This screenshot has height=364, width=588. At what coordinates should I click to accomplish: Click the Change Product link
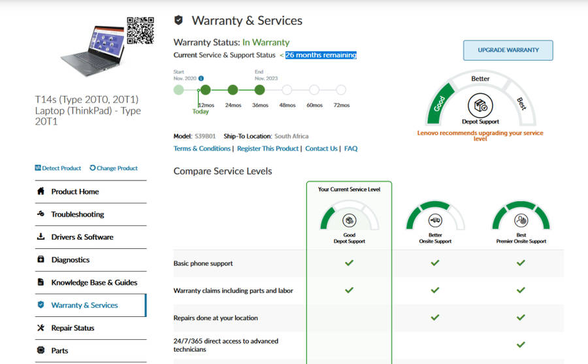tap(114, 168)
